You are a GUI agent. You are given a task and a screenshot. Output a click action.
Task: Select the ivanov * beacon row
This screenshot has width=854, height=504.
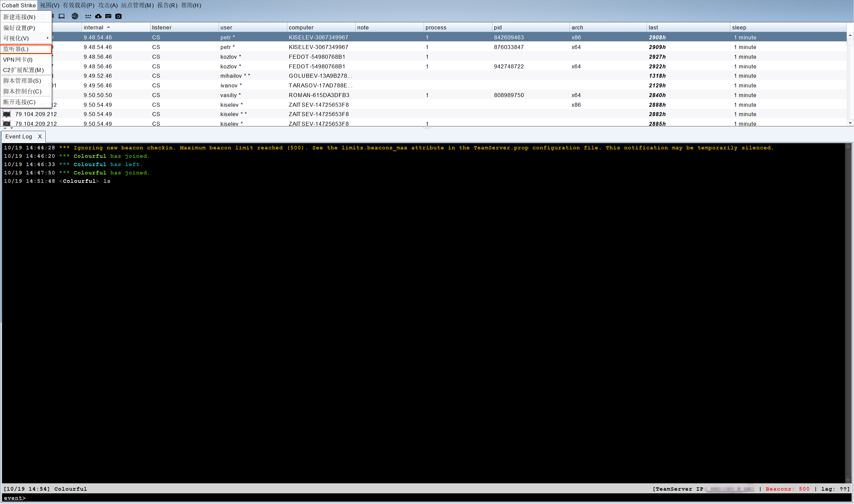click(x=424, y=85)
